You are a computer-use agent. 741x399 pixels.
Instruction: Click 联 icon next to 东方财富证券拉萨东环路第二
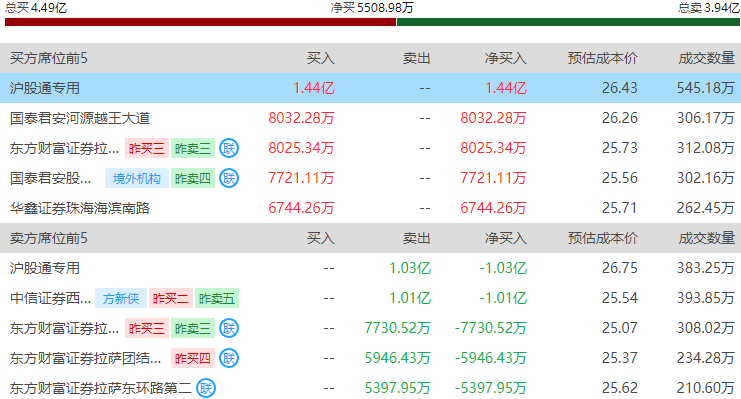206,388
